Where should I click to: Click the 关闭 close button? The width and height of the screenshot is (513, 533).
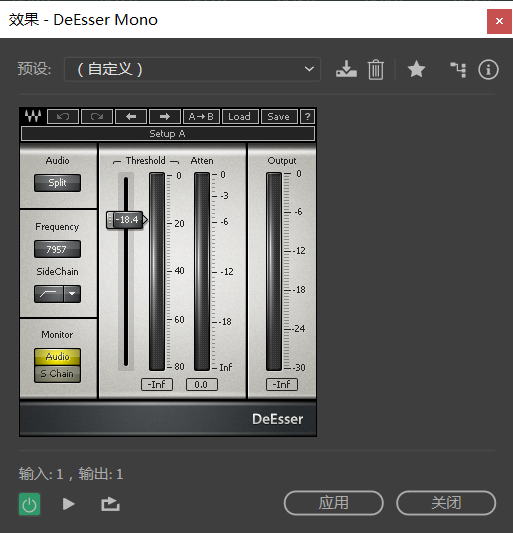pos(446,503)
